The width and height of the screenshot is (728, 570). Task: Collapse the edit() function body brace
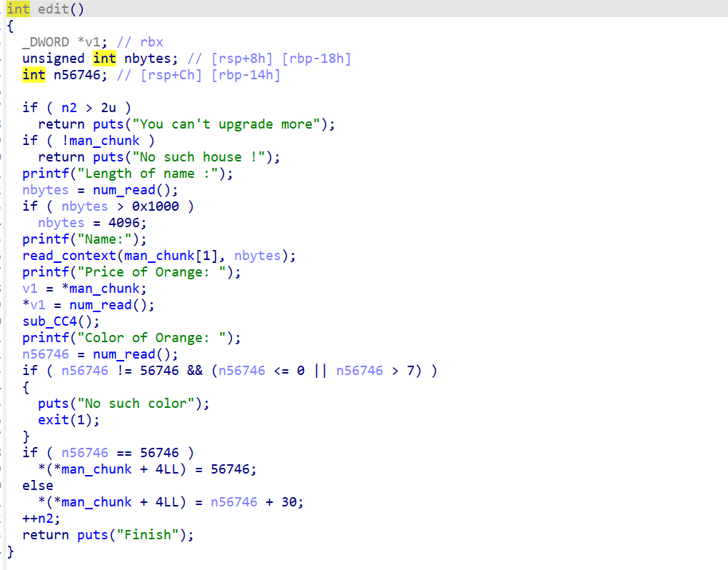10,25
